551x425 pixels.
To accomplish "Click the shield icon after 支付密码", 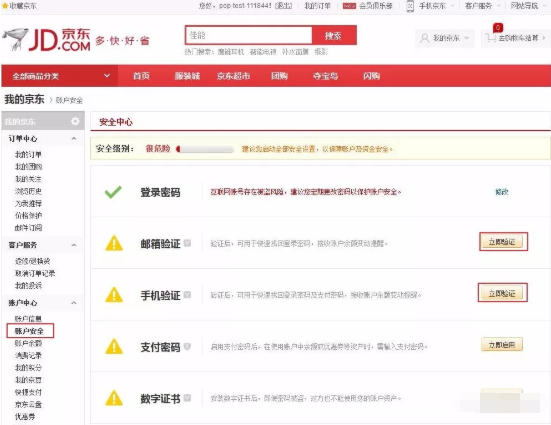I will coord(187,346).
